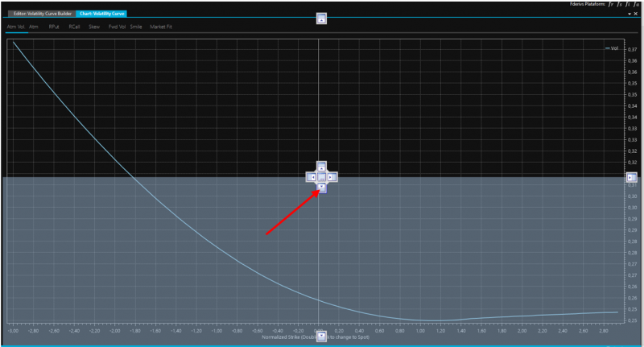The image size is (644, 347).
Task: Open the Market Fit view
Action: (x=161, y=27)
